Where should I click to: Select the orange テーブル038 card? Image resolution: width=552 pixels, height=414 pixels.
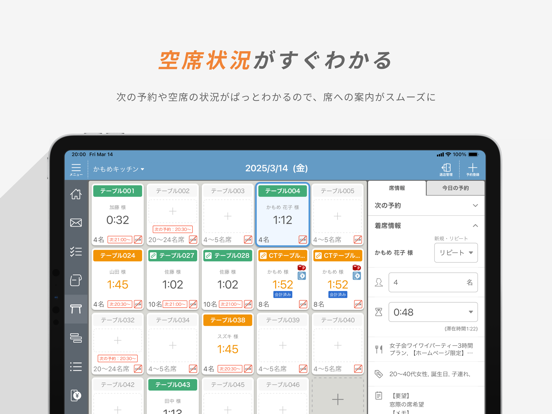[x=228, y=344]
